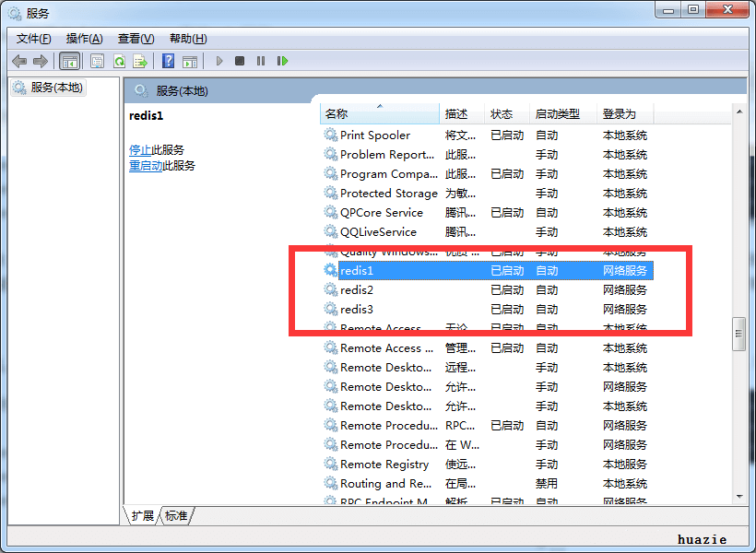Toggle the show/hide console tree icon

[x=69, y=61]
